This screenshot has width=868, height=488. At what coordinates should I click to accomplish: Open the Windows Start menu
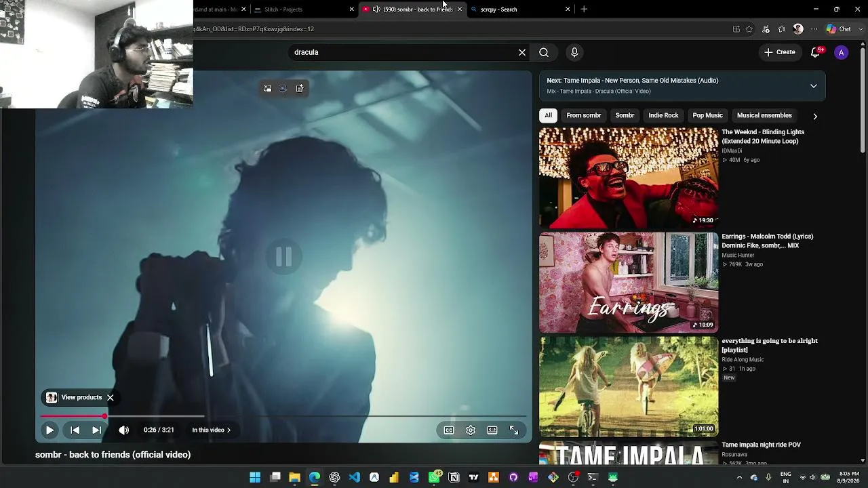pos(255,477)
